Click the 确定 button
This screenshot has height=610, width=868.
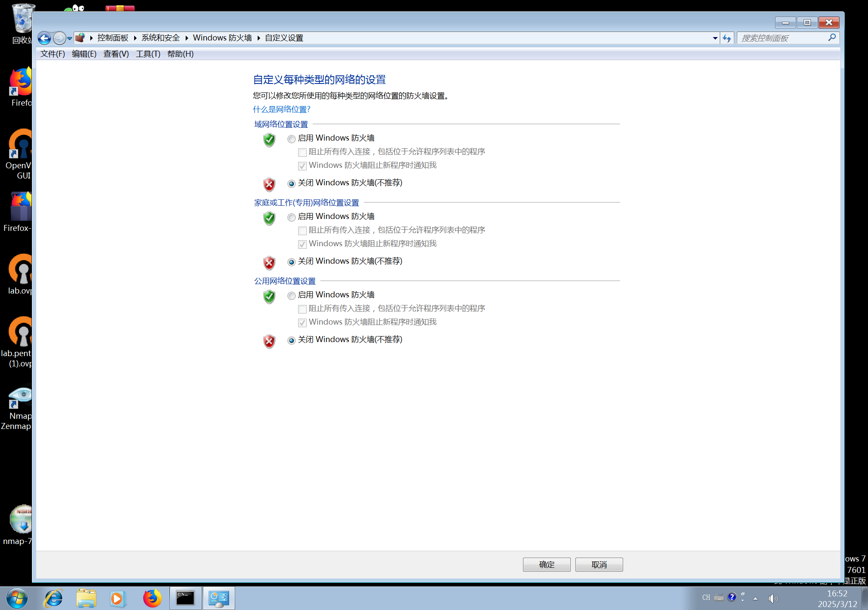546,564
